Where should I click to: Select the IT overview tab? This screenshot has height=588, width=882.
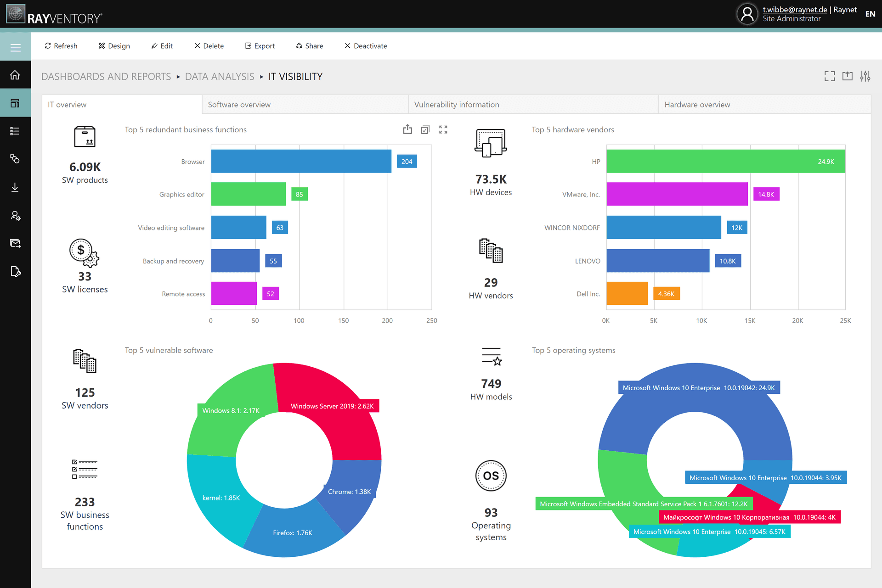122,105
